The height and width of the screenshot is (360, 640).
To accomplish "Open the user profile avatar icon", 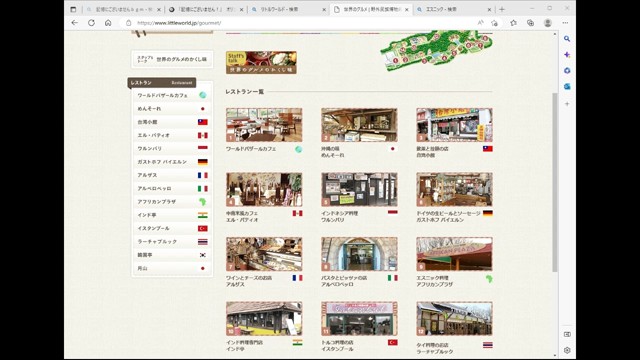I will click(x=548, y=23).
